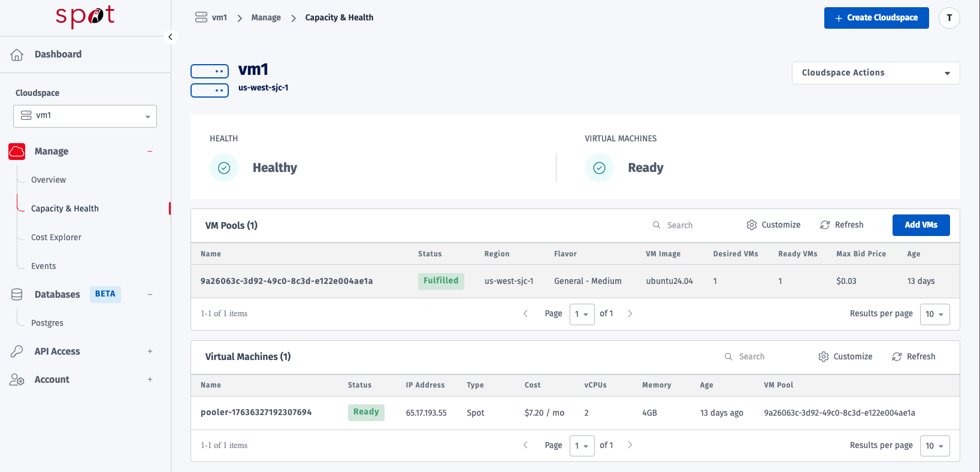Open user avatar menu T
The height and width of the screenshot is (472, 980).
coord(949,18)
